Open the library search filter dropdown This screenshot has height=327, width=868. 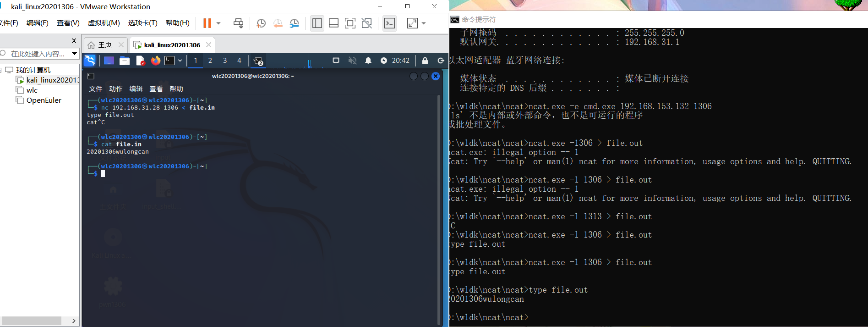(74, 54)
